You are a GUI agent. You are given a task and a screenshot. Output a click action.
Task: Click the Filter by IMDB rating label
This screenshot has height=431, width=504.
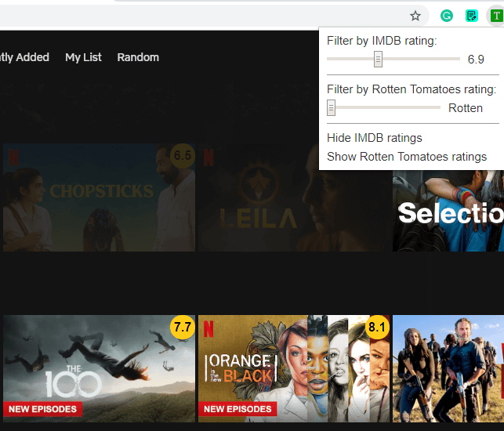[382, 41]
